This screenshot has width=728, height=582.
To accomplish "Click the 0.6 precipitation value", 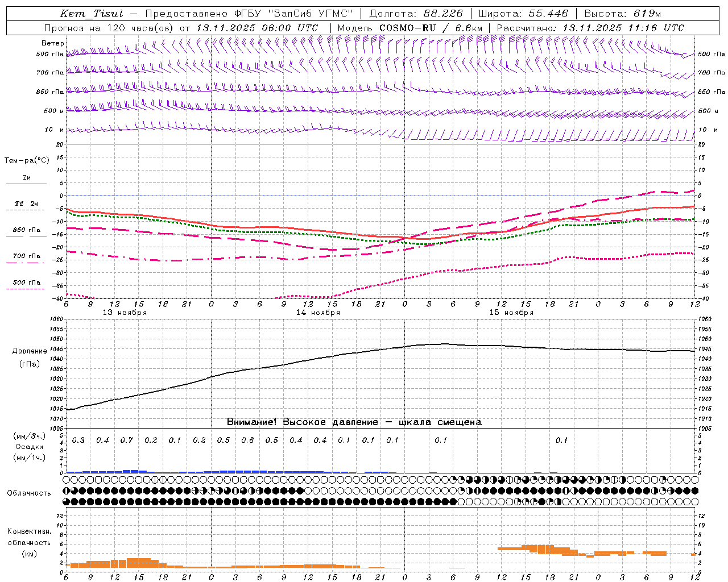I will click(247, 440).
